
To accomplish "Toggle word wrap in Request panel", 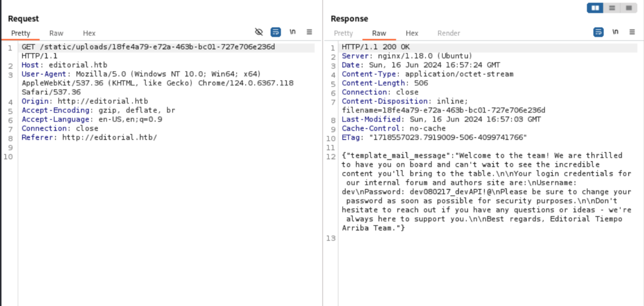I will 276,32.
